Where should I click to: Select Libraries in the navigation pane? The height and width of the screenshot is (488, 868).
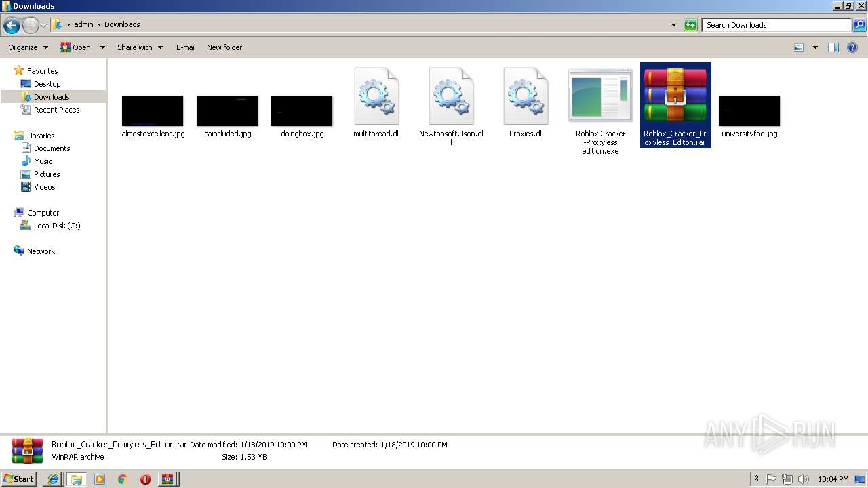[41, 136]
